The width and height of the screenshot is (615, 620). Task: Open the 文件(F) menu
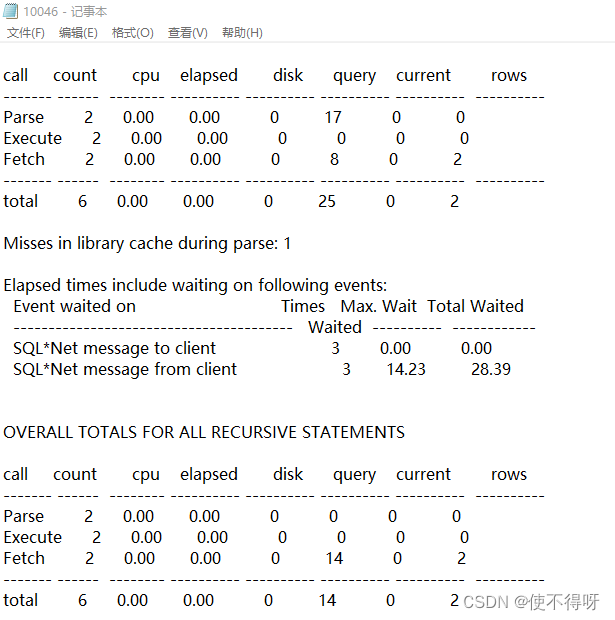pos(26,32)
